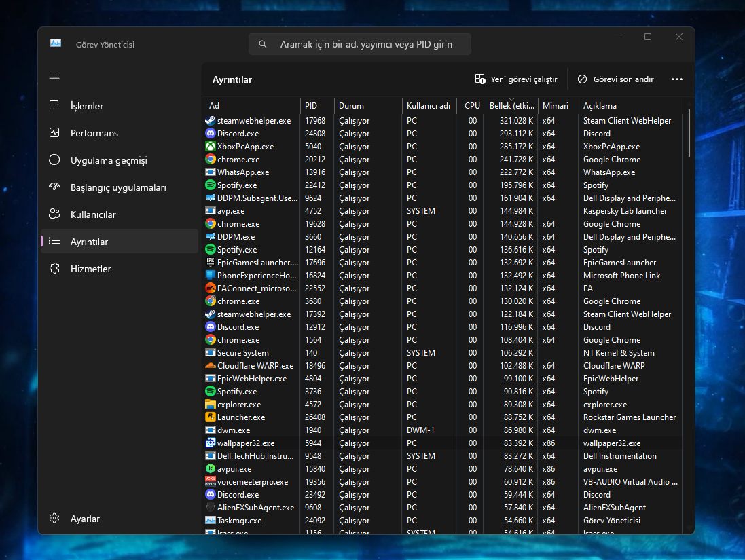Run a new task with Yeni görevi çalıştır
This screenshot has width=745, height=560.
pyautogui.click(x=516, y=79)
